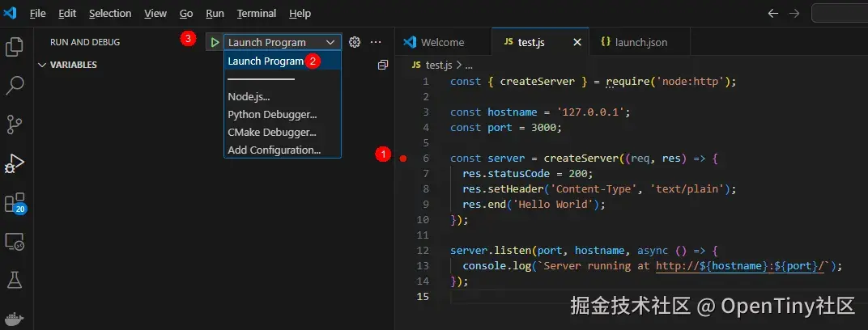This screenshot has width=868, height=330.
Task: Click the port value 3000
Action: tap(543, 128)
